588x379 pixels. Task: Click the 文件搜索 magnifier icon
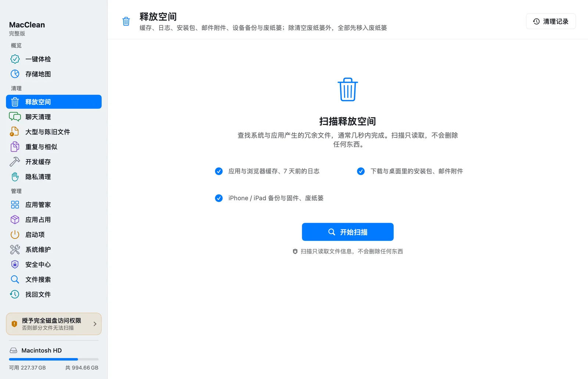[x=15, y=279]
